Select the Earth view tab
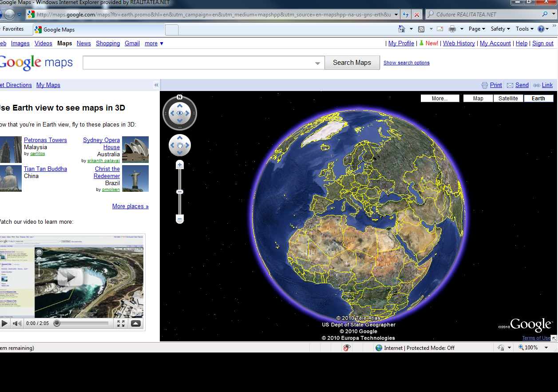The height and width of the screenshot is (392, 558). pos(538,99)
